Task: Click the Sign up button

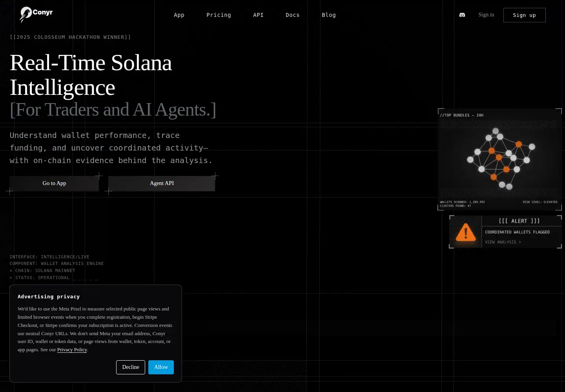Action: click(525, 15)
